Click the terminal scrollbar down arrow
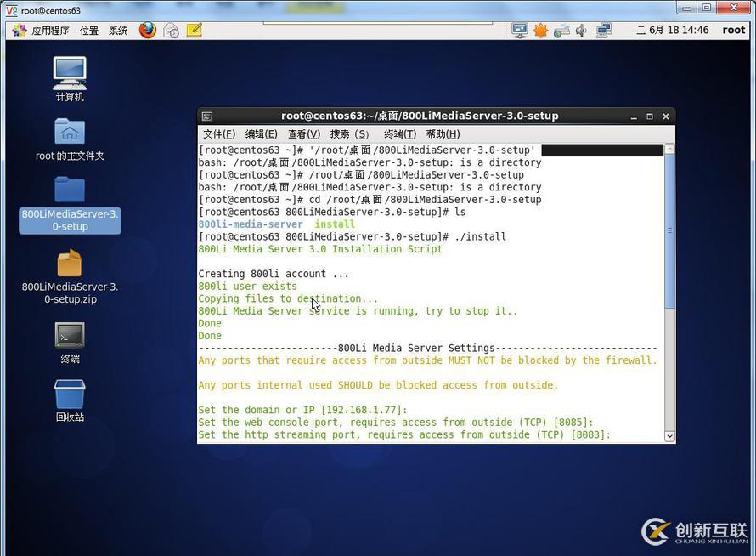The height and width of the screenshot is (556, 756). coord(669,435)
